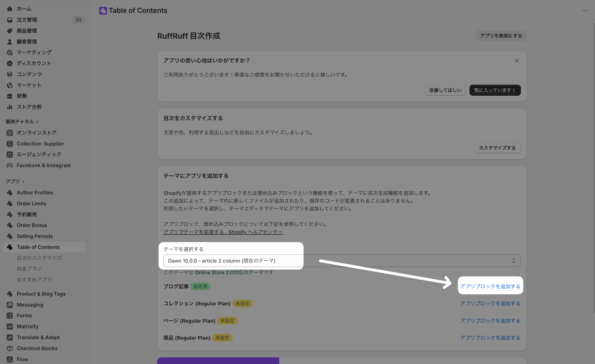The image size is (595, 364).
Task: Open the theme selection dropdown
Action: coord(342,261)
